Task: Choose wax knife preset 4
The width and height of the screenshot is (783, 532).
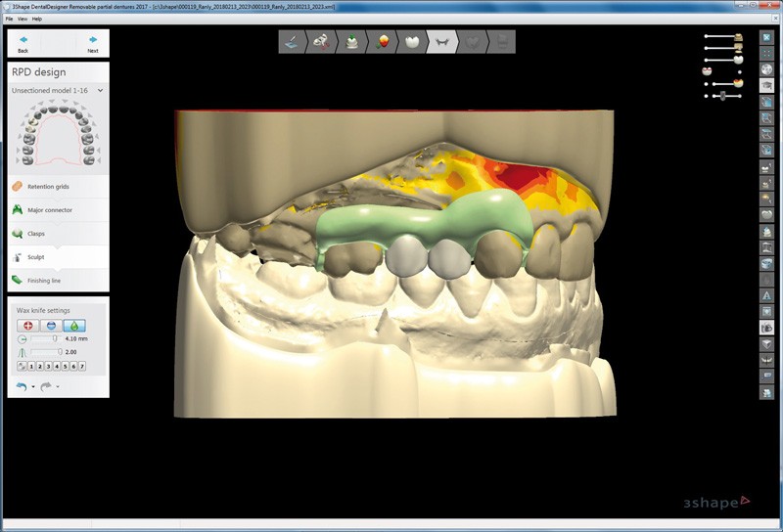Action: point(57,367)
